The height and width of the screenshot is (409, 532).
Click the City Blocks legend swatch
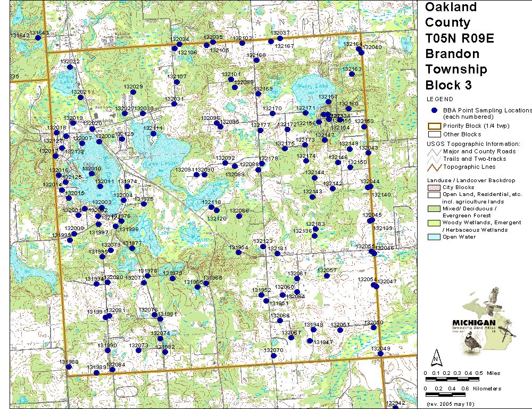coord(434,187)
